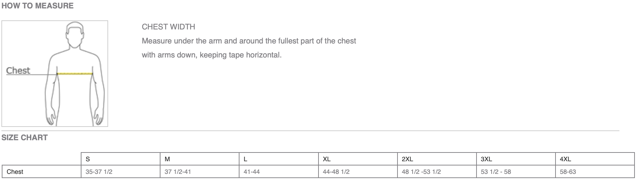Image resolution: width=644 pixels, height=190 pixels.
Task: Click the CHEST WIDTH title
Action: click(169, 27)
